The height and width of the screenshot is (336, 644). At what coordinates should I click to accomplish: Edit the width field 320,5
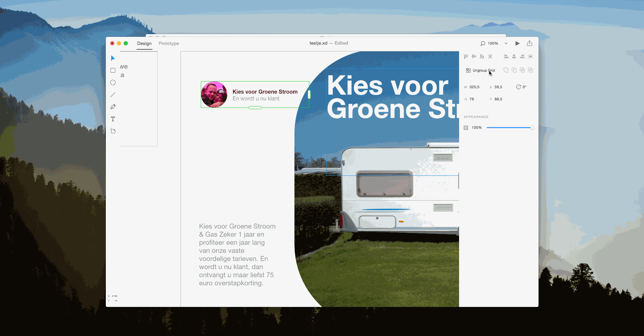(x=474, y=87)
